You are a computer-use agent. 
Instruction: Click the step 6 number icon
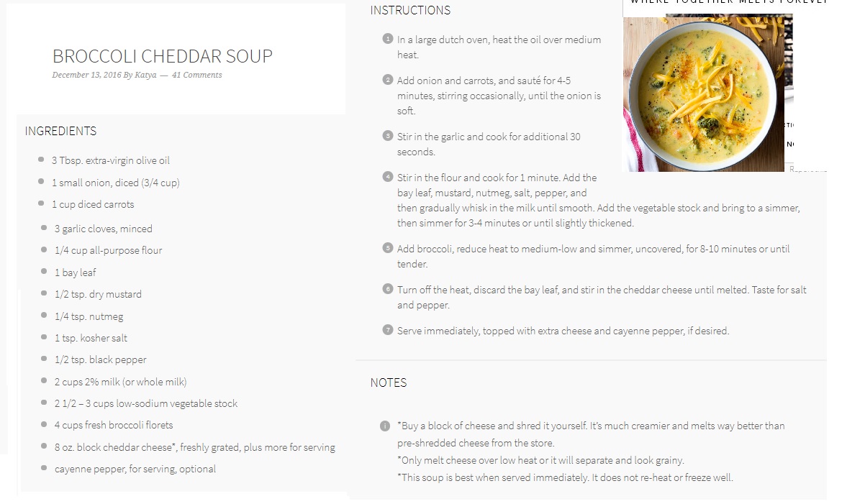click(x=388, y=289)
